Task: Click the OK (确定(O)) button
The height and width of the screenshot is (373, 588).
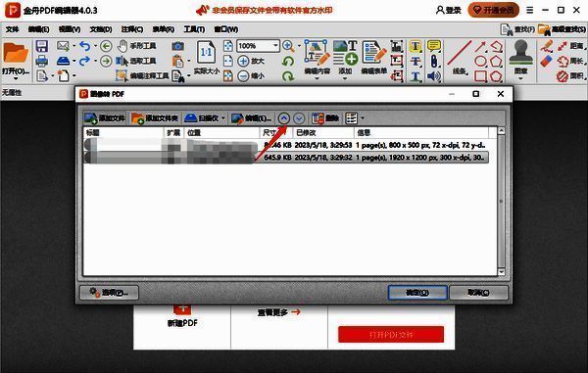Action: click(x=417, y=293)
